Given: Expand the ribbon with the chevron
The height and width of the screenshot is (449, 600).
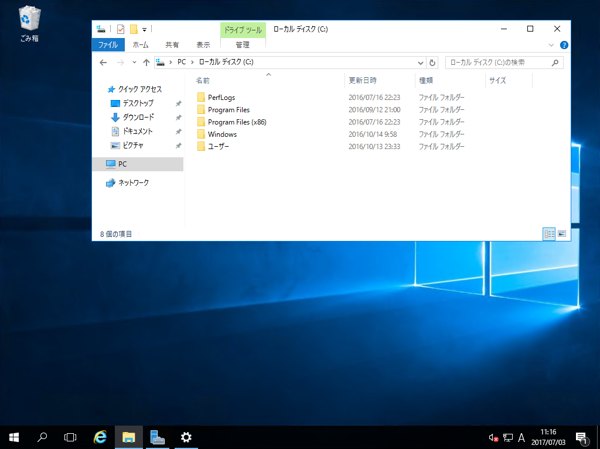Looking at the screenshot, I should click(551, 45).
